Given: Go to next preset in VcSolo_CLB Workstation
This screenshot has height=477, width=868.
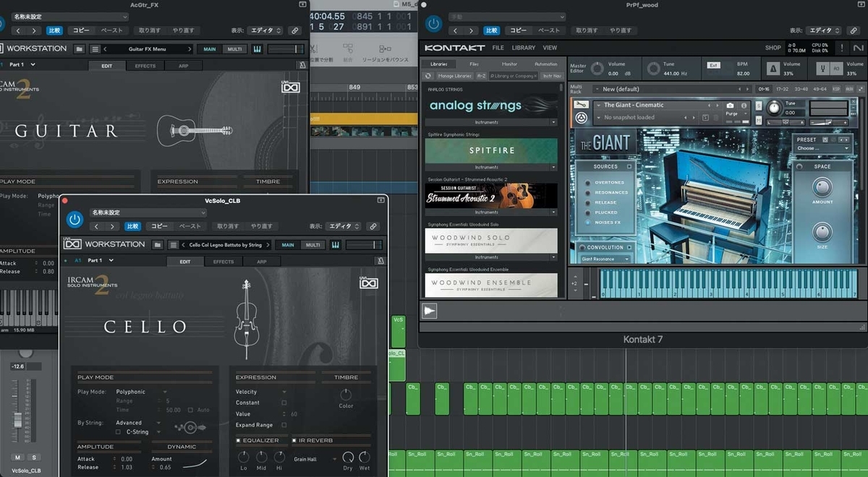Looking at the screenshot, I should pyautogui.click(x=267, y=245).
